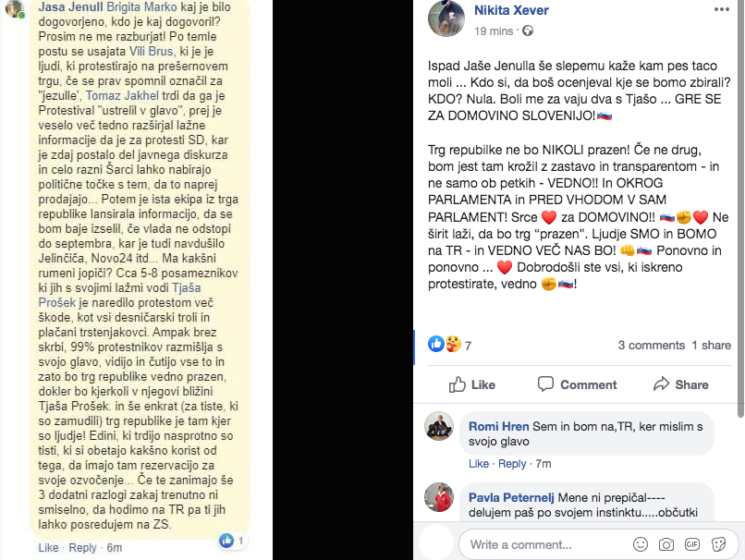Open the emoji picker in comment box

pos(641,544)
